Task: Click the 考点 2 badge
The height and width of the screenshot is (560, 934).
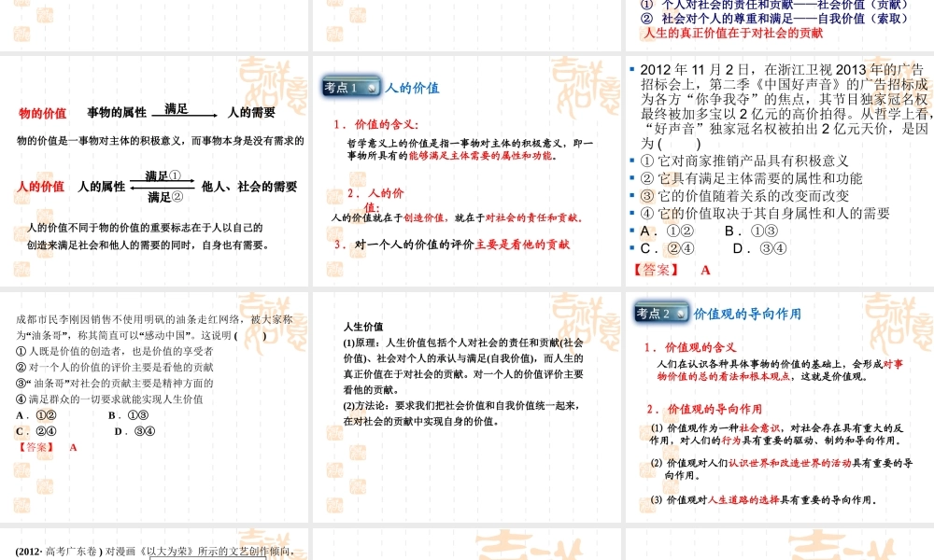Action: tap(662, 313)
